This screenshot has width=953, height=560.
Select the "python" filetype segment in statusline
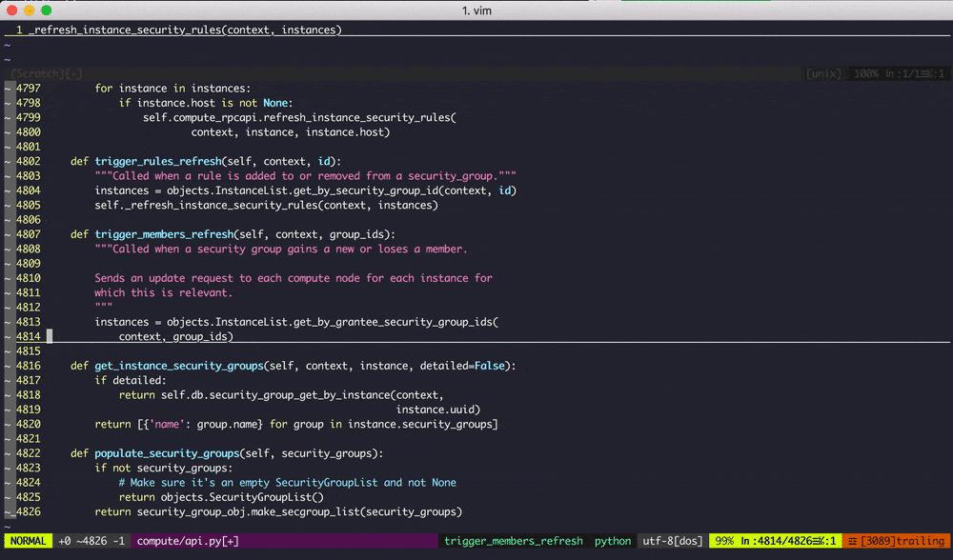point(612,540)
